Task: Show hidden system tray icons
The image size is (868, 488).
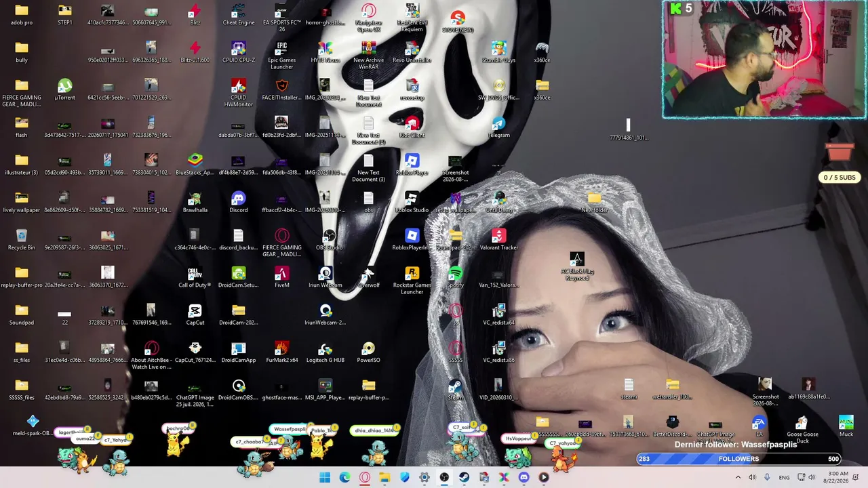Action: coord(738,477)
